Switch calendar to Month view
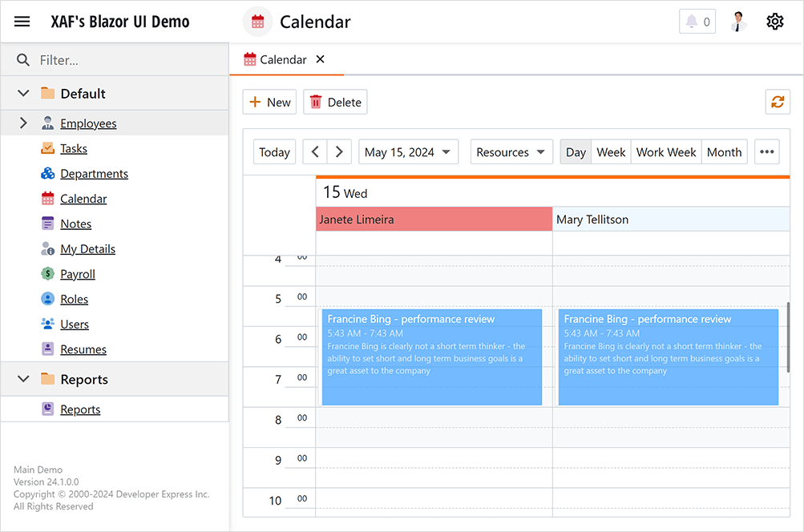804x532 pixels. pyautogui.click(x=724, y=151)
